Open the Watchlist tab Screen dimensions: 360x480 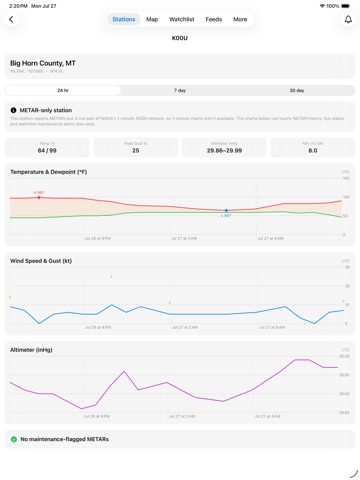(x=182, y=19)
